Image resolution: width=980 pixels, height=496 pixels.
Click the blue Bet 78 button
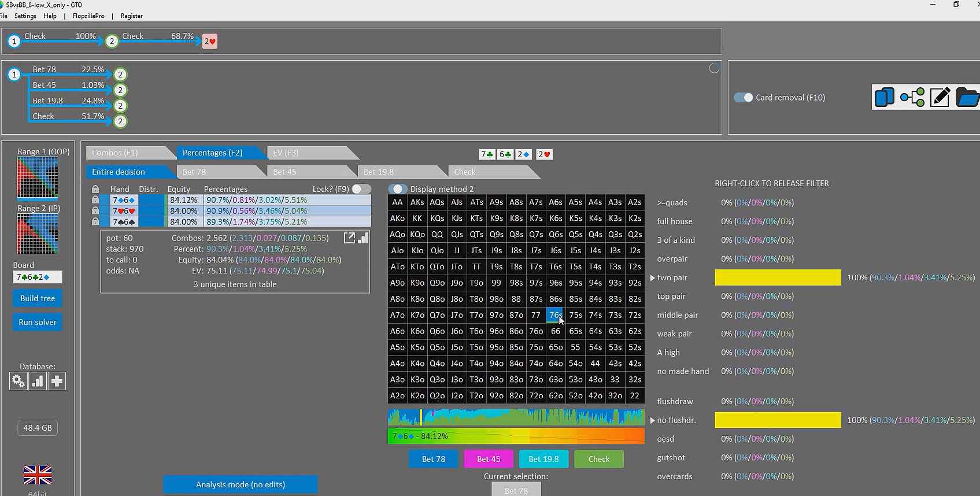coord(434,459)
